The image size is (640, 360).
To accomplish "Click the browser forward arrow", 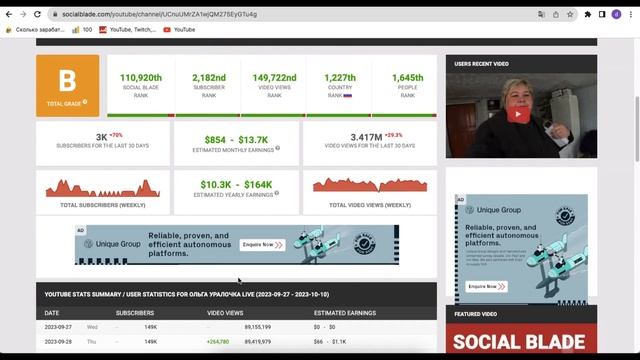I will (23, 14).
